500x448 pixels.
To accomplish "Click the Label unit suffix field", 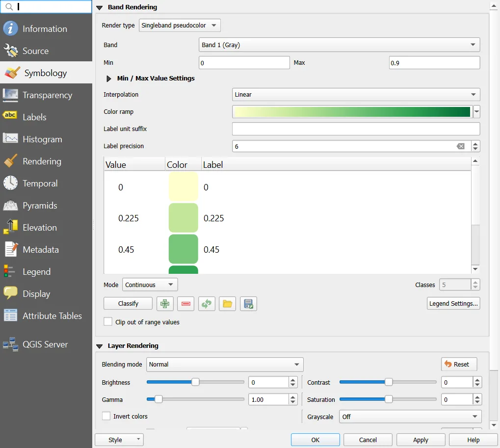I will (356, 129).
